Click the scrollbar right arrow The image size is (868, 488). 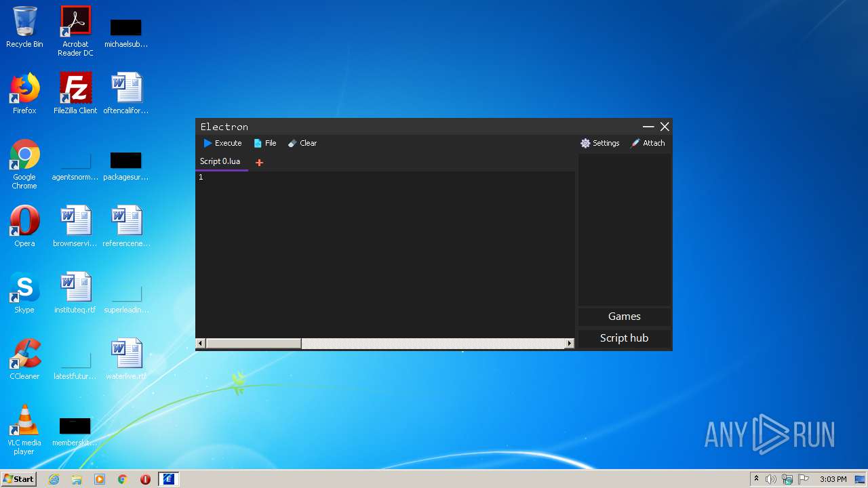(570, 344)
